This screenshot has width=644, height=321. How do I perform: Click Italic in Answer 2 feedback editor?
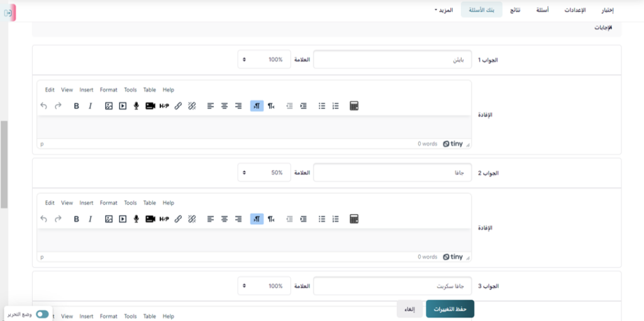[90, 220]
